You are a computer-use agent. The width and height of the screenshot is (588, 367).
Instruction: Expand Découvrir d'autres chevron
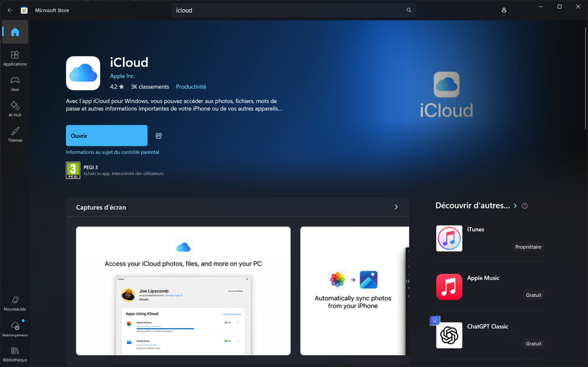[x=515, y=206]
